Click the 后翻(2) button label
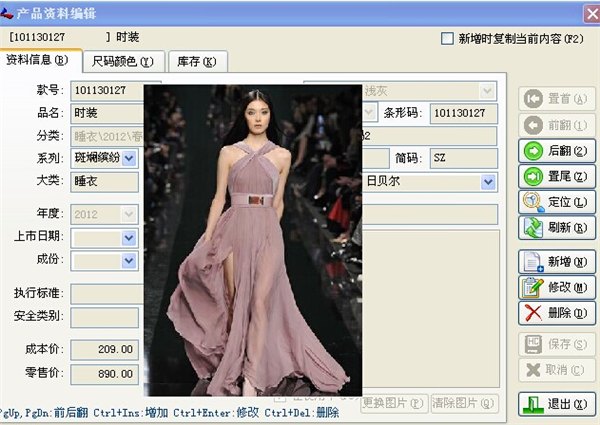 point(567,151)
